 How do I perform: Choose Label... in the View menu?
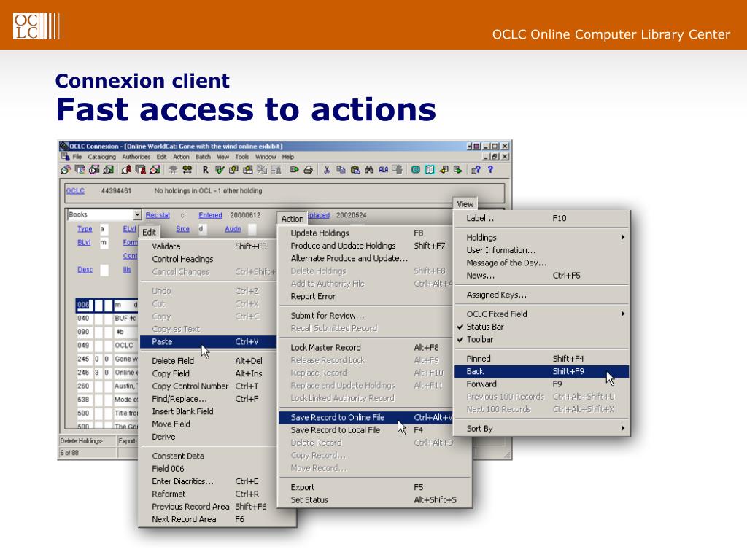click(x=541, y=218)
